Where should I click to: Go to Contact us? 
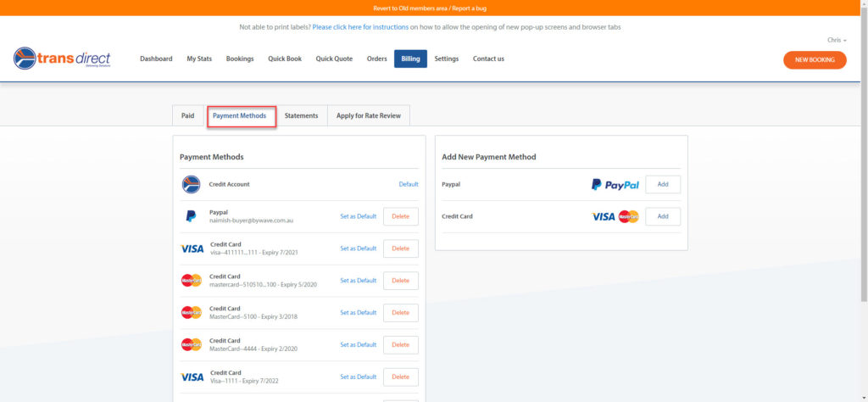point(488,59)
